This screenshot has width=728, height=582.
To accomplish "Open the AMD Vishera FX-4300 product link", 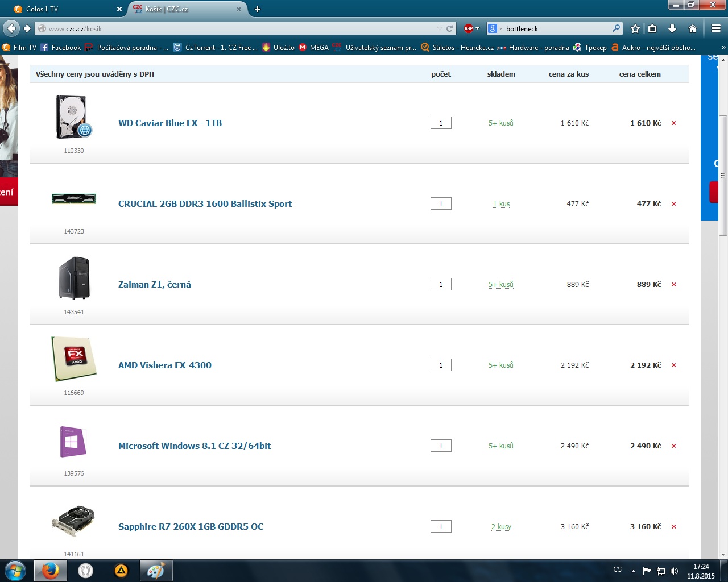I will coord(165,365).
